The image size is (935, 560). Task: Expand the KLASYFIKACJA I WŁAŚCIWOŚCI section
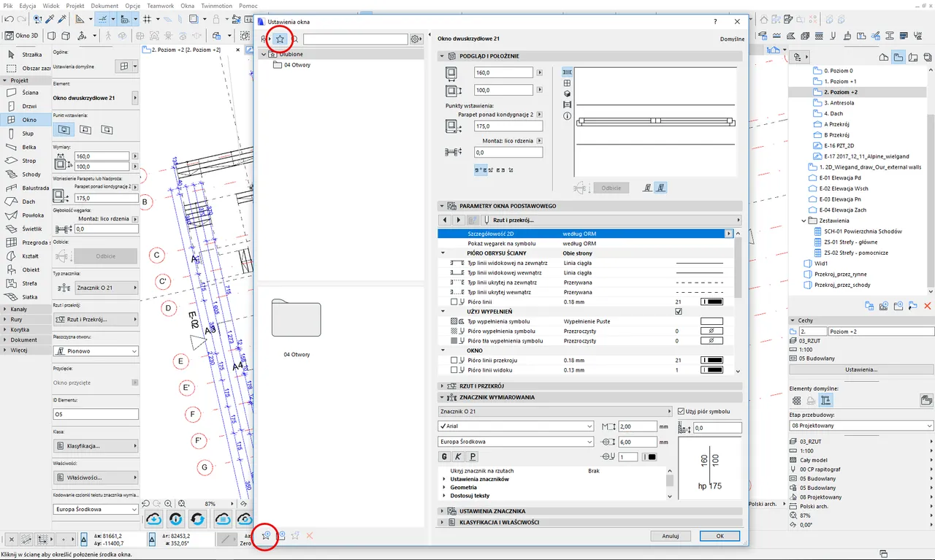[442, 522]
